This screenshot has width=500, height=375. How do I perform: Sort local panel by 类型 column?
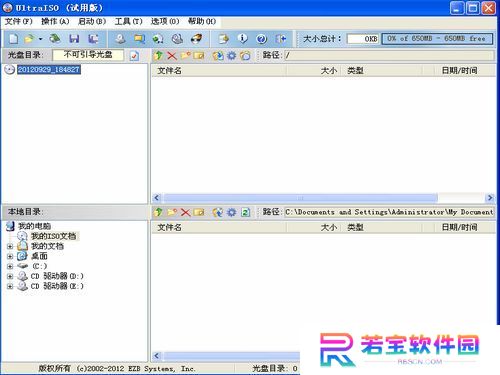382,227
